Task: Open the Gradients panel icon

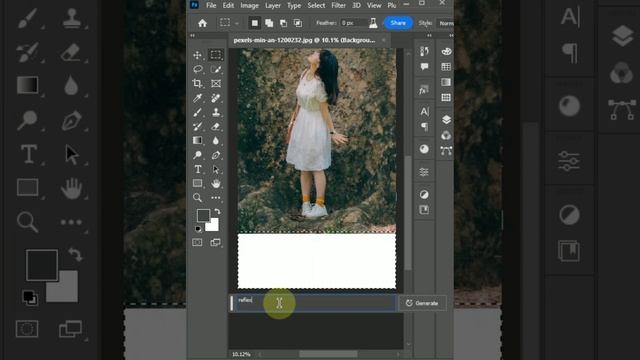Action: pyautogui.click(x=446, y=82)
